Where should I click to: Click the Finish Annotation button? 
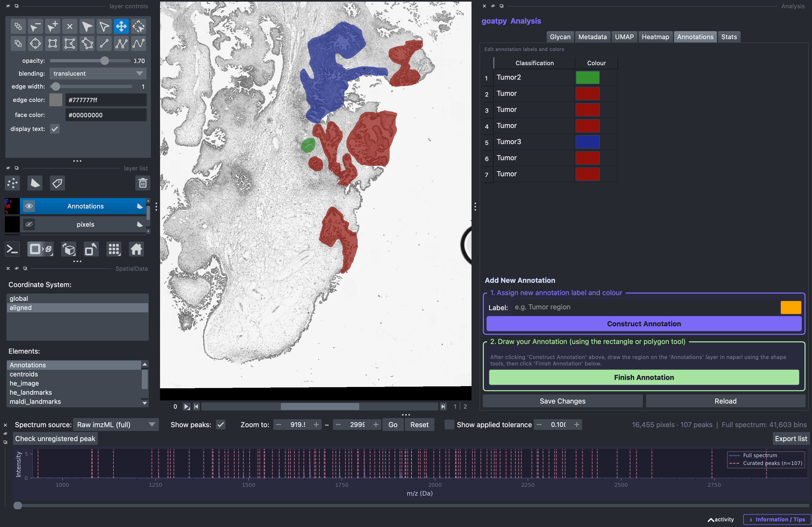point(644,377)
